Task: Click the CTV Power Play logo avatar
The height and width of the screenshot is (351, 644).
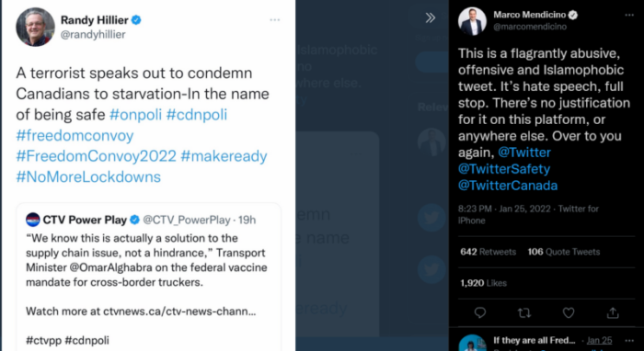Action: [33, 220]
